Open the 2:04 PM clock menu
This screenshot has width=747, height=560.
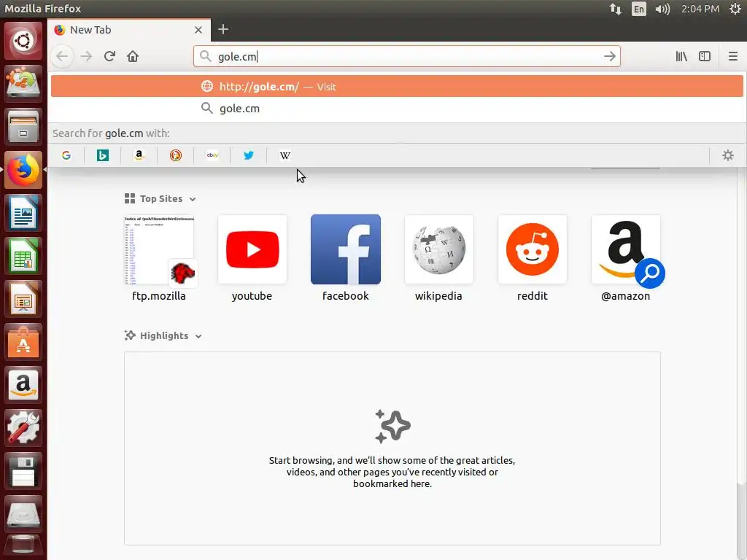pyautogui.click(x=700, y=9)
